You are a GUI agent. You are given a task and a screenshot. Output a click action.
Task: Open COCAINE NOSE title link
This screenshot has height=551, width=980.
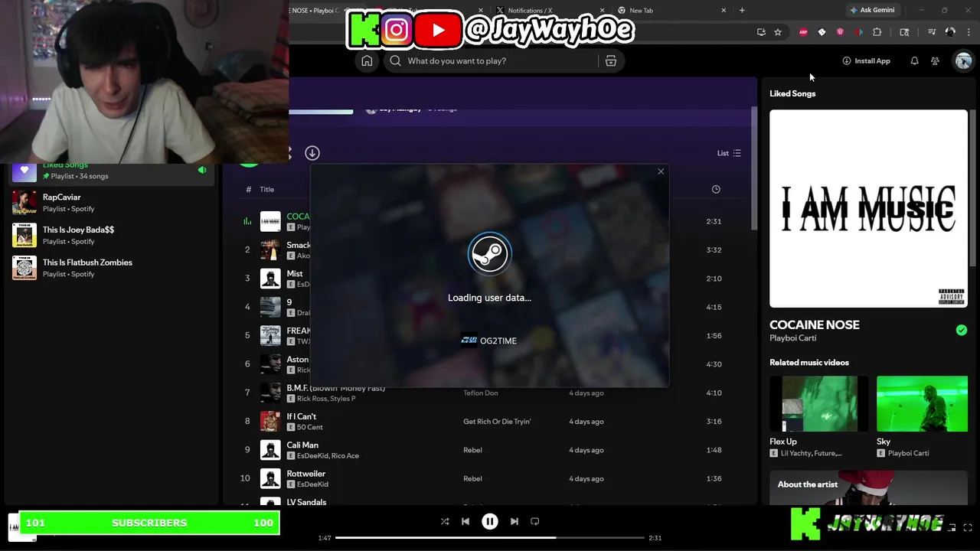pos(815,324)
